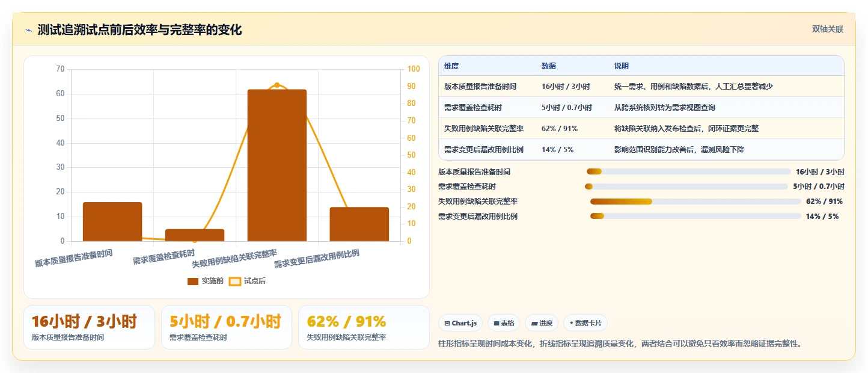
Task: Select table row 版本质量报告准备时间
Action: pos(641,87)
